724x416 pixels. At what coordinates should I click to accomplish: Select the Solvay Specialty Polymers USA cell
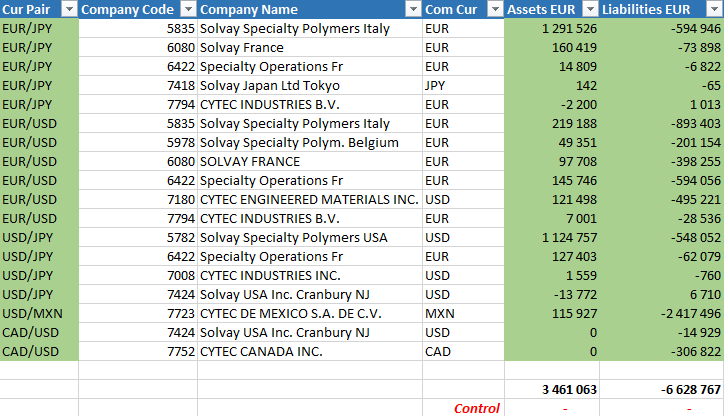[x=310, y=237]
